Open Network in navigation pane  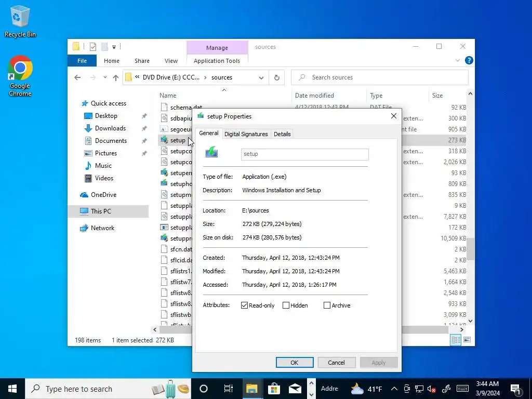102,228
